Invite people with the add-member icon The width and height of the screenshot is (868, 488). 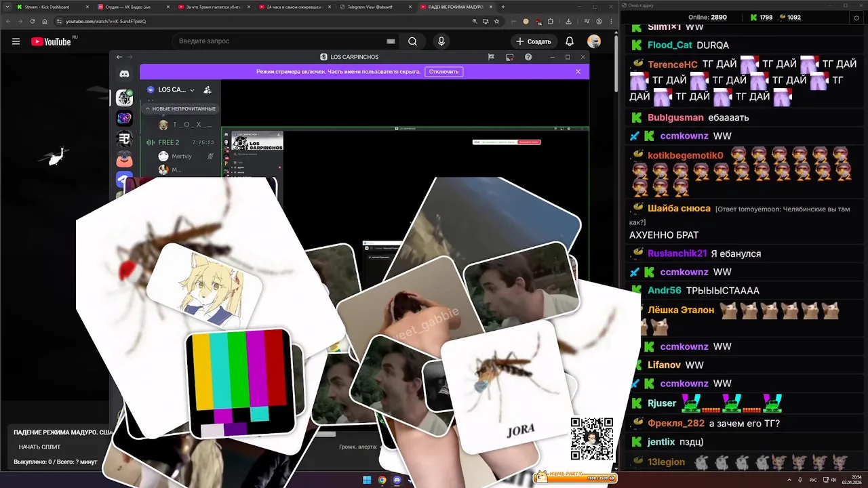point(208,89)
